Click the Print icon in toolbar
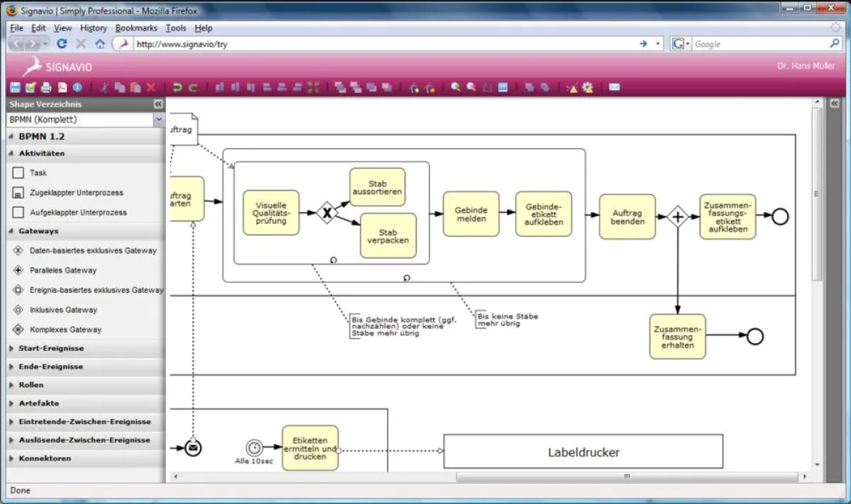The height and width of the screenshot is (504, 851). point(46,88)
